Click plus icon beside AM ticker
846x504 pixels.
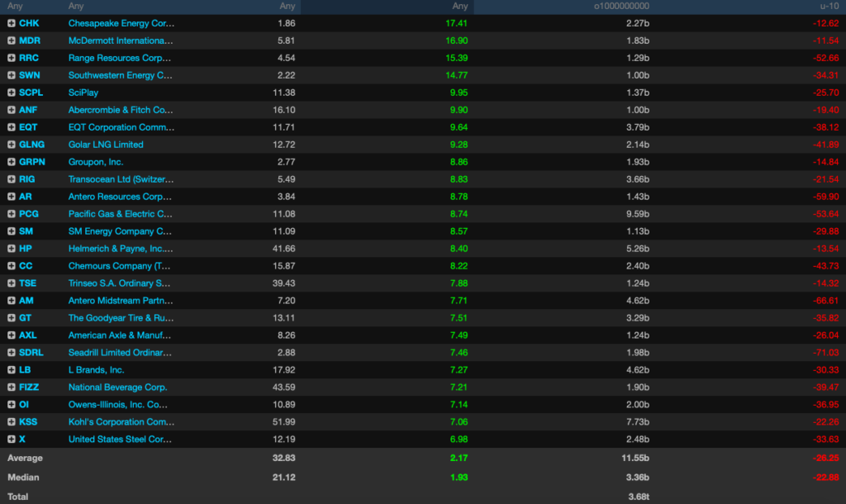pos(12,301)
